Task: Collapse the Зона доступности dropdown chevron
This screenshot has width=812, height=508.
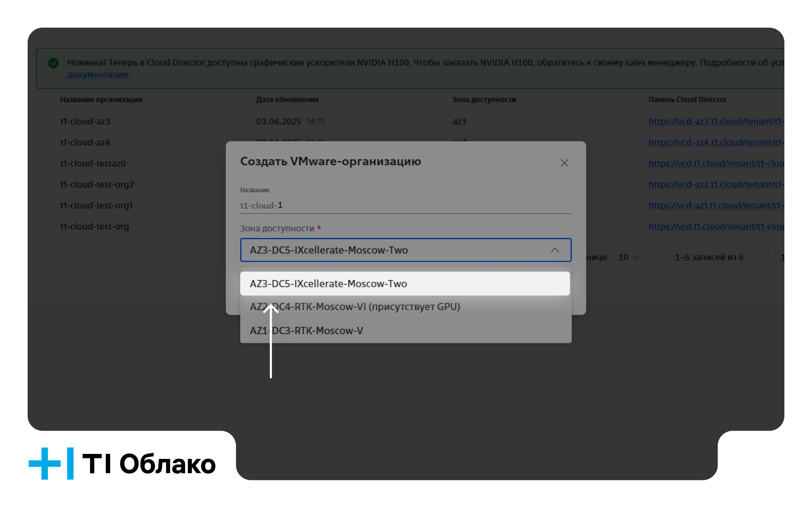Action: click(555, 250)
